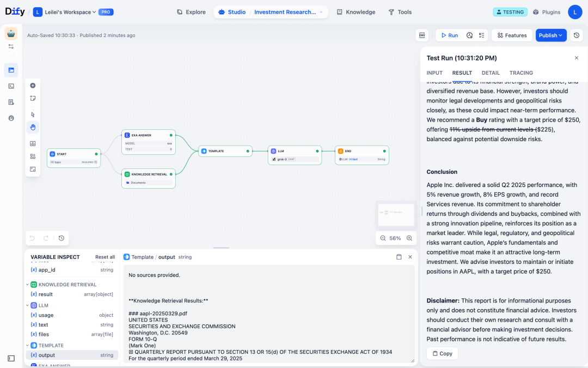Viewport: 588px width, 368px height.
Task: Open the Publish dropdown
Action: [551, 35]
